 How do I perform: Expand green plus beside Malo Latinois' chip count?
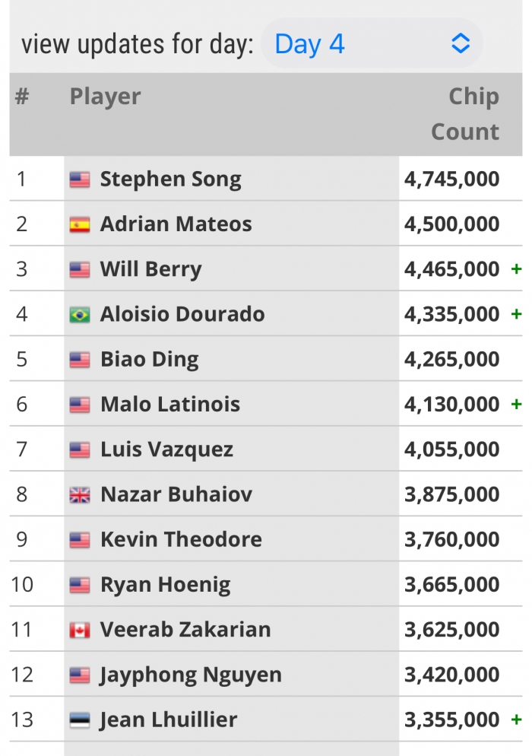(x=516, y=404)
